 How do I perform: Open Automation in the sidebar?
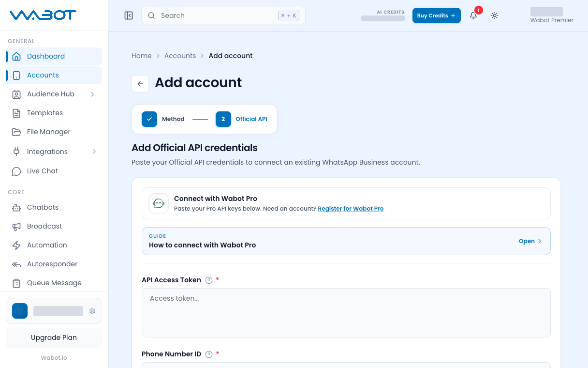54,245
